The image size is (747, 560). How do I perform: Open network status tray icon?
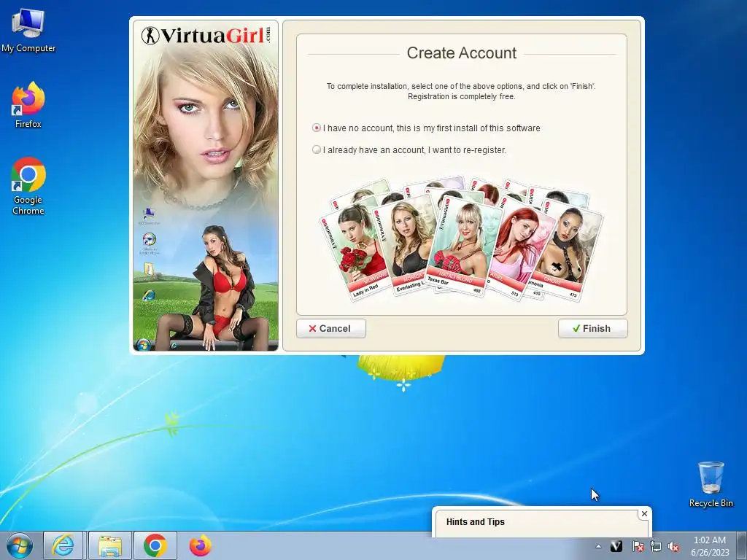pos(656,547)
